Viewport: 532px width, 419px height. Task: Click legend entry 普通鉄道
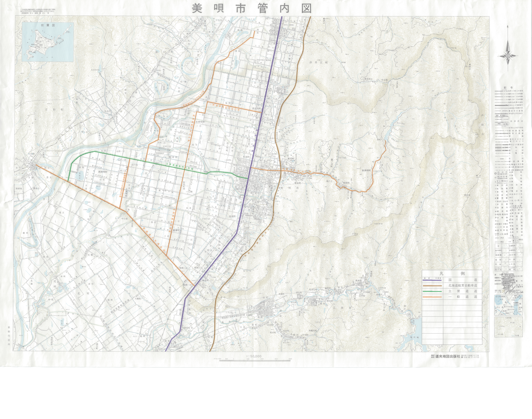(517, 121)
